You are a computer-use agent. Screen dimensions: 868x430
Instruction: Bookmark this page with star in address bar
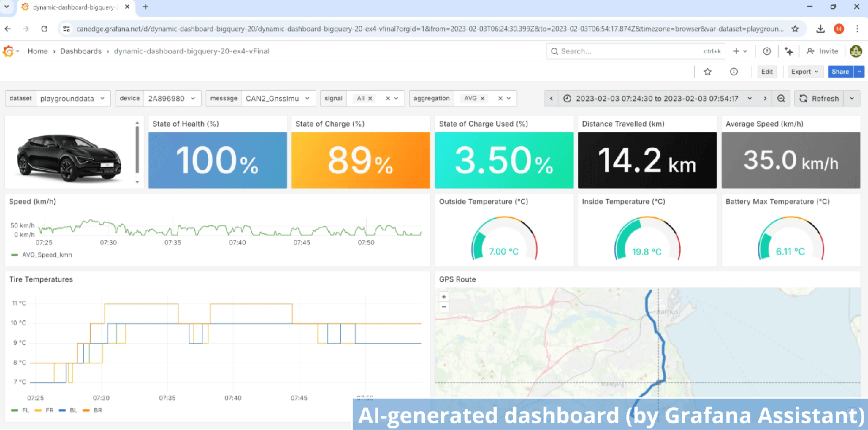(x=795, y=29)
